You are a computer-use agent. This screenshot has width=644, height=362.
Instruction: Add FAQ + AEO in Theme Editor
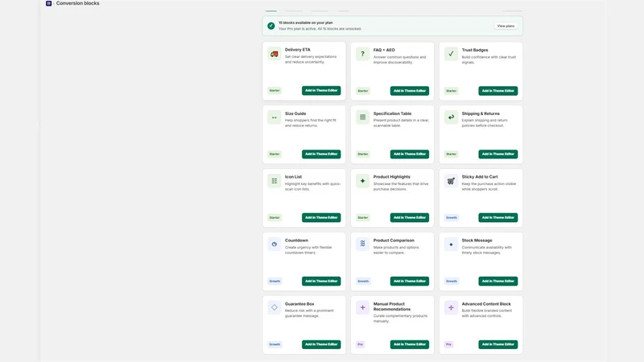tap(410, 91)
